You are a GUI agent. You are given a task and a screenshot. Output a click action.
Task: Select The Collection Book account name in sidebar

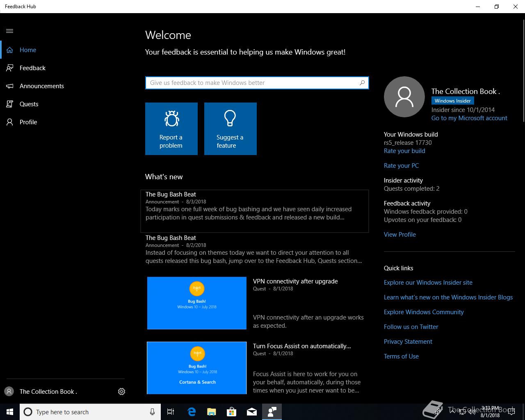coord(48,392)
